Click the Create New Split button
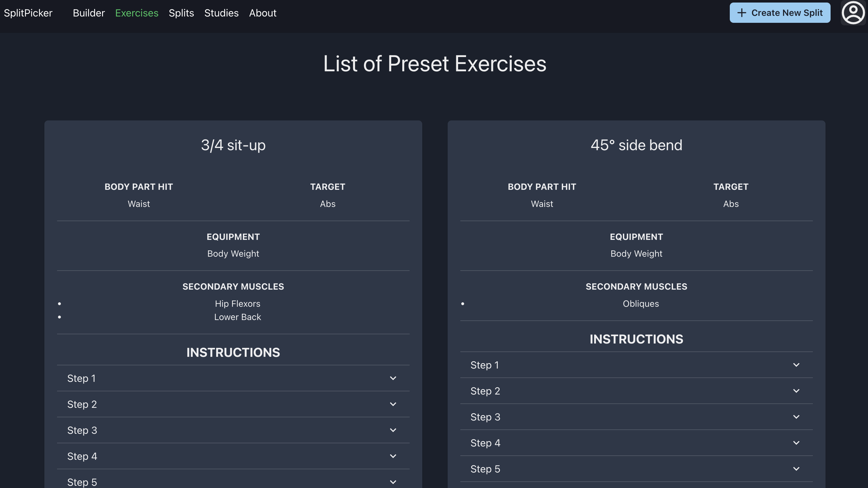Image resolution: width=868 pixels, height=488 pixels. (780, 13)
